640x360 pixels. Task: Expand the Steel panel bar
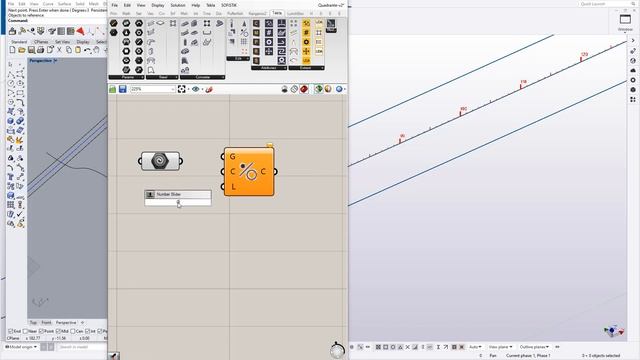(162, 77)
